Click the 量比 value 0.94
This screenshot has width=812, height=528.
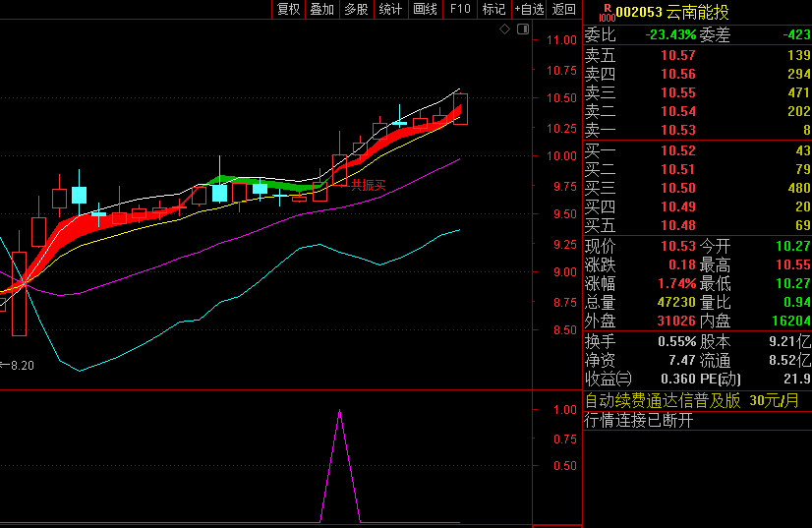coord(798,302)
